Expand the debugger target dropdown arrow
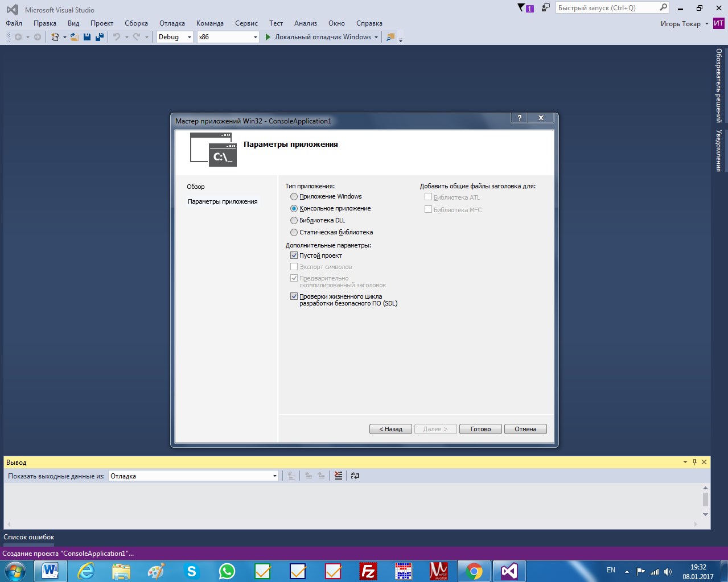 click(376, 37)
